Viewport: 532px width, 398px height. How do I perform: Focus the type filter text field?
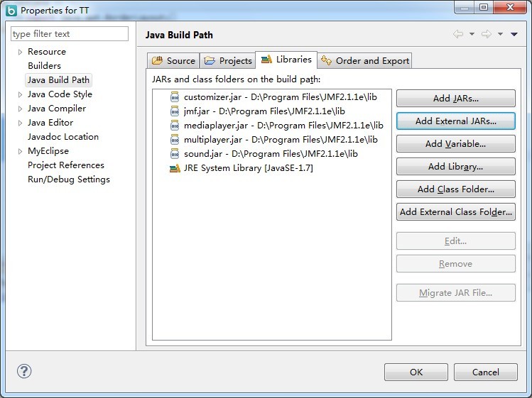pyautogui.click(x=70, y=34)
